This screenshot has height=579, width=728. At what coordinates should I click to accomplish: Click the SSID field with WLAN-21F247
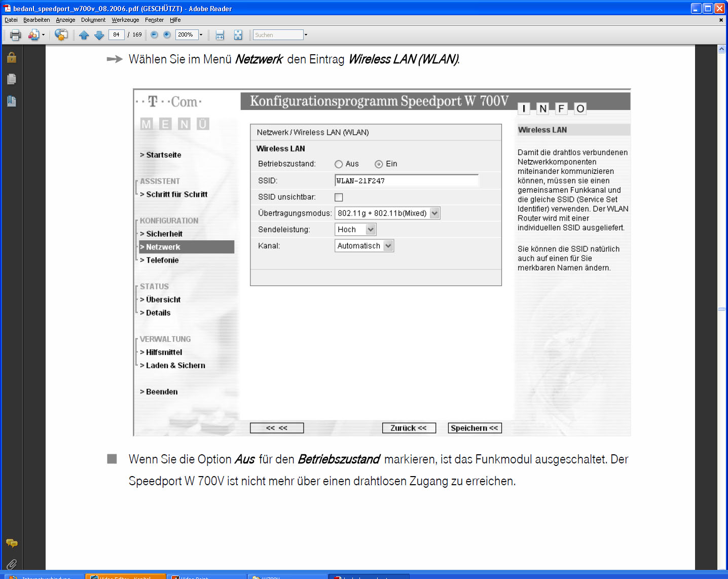pyautogui.click(x=407, y=180)
